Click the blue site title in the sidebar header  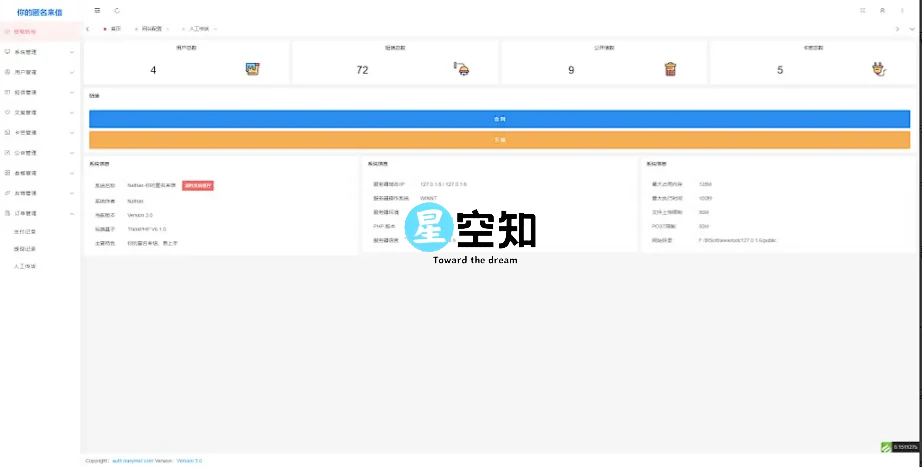coord(39,12)
